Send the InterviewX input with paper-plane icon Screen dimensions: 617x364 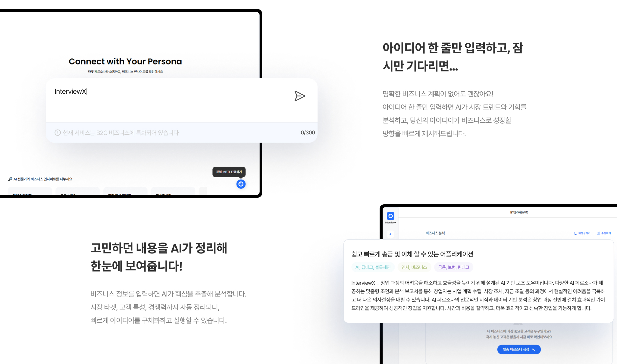point(300,96)
